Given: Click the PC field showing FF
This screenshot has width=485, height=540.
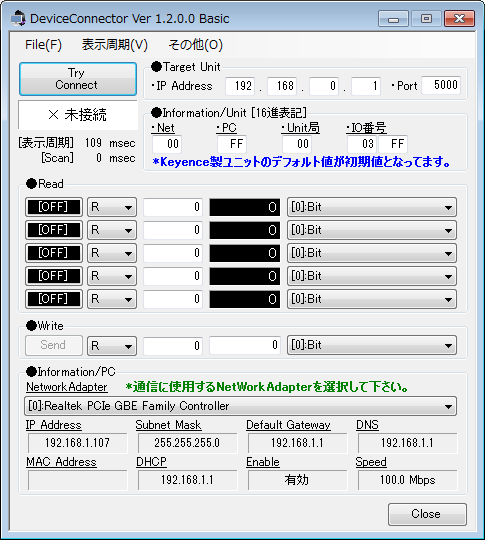Looking at the screenshot, I should point(232,144).
